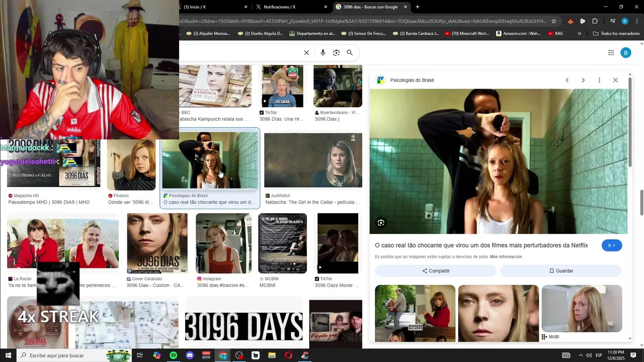
Task: Show previous image in preview panel
Action: [567, 80]
